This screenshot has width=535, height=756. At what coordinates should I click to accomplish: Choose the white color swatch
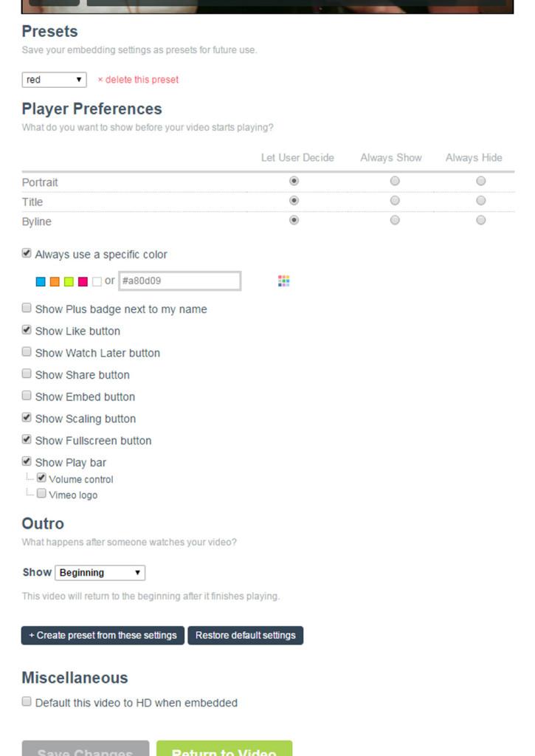(97, 281)
